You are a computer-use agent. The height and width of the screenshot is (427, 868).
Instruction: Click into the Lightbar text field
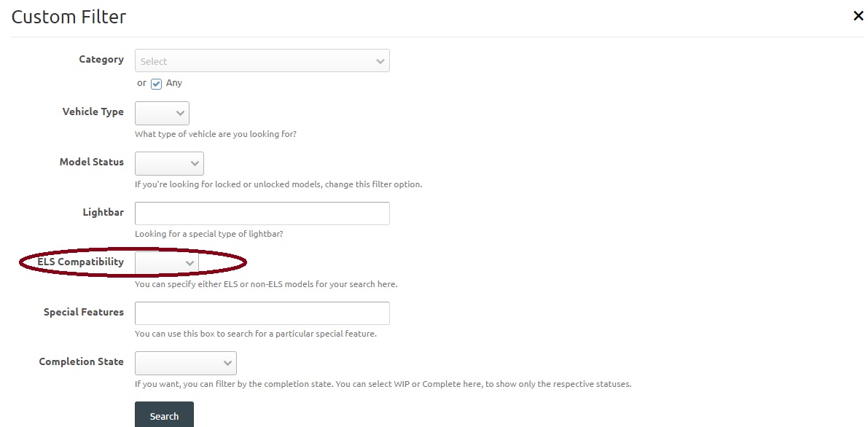click(262, 213)
